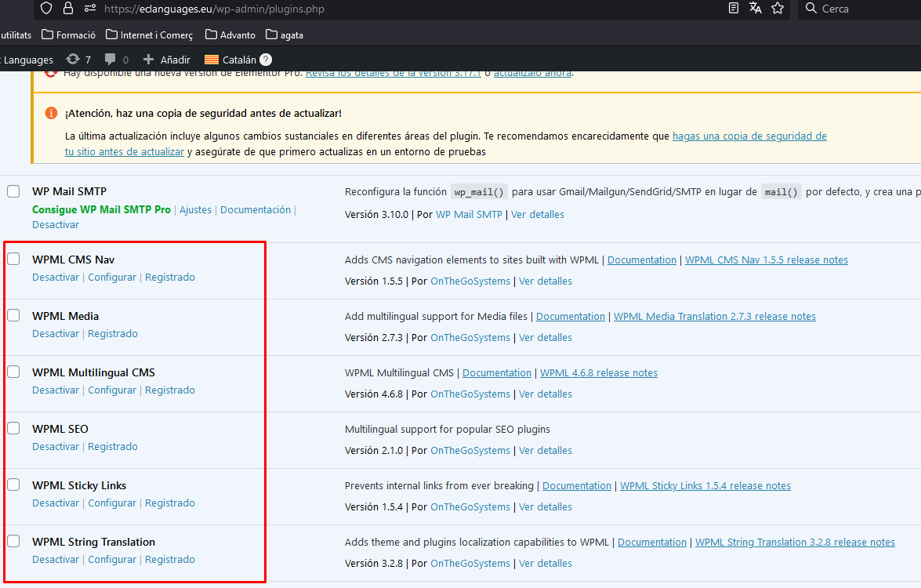
Task: Open Configurar for WPML CMS Nav
Action: click(112, 278)
